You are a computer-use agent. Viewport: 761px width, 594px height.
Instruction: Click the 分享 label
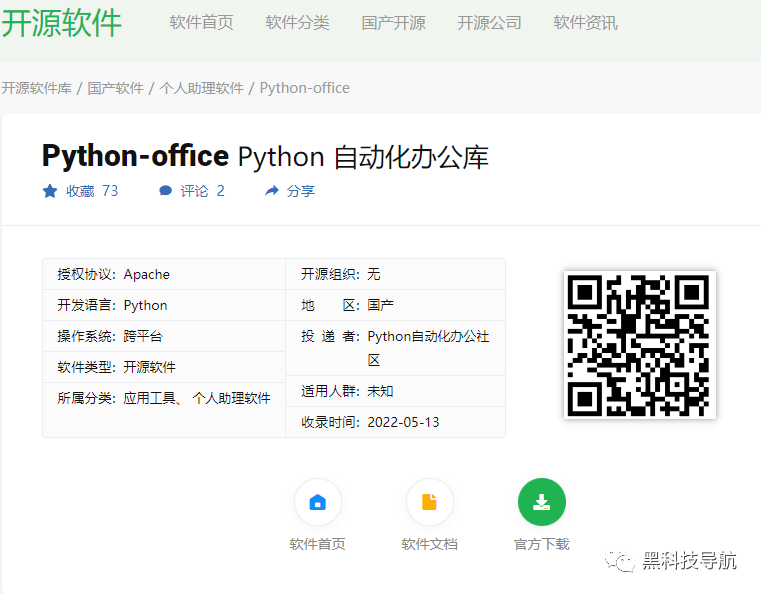[301, 191]
